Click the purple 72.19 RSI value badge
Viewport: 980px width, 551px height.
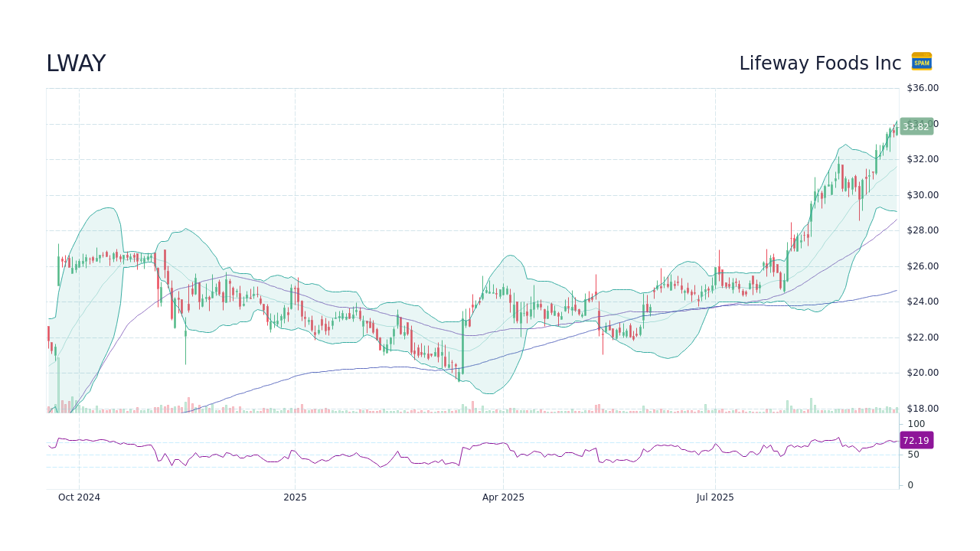(916, 440)
